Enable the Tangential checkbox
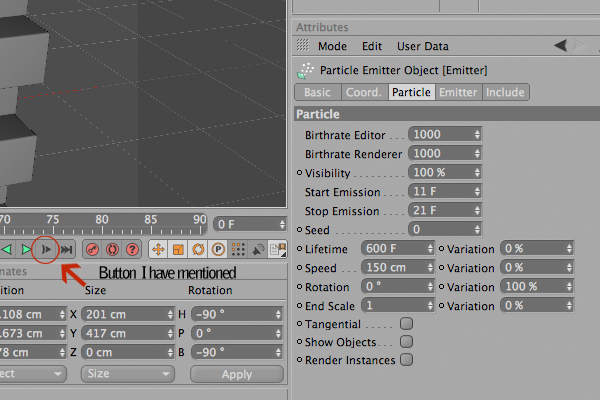This screenshot has height=400, width=600. [406, 324]
